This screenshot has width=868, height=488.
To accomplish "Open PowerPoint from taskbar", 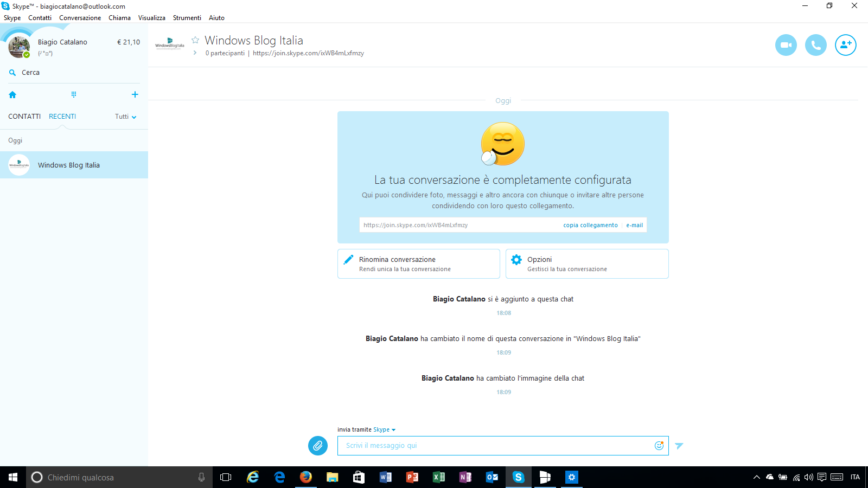I will (412, 477).
